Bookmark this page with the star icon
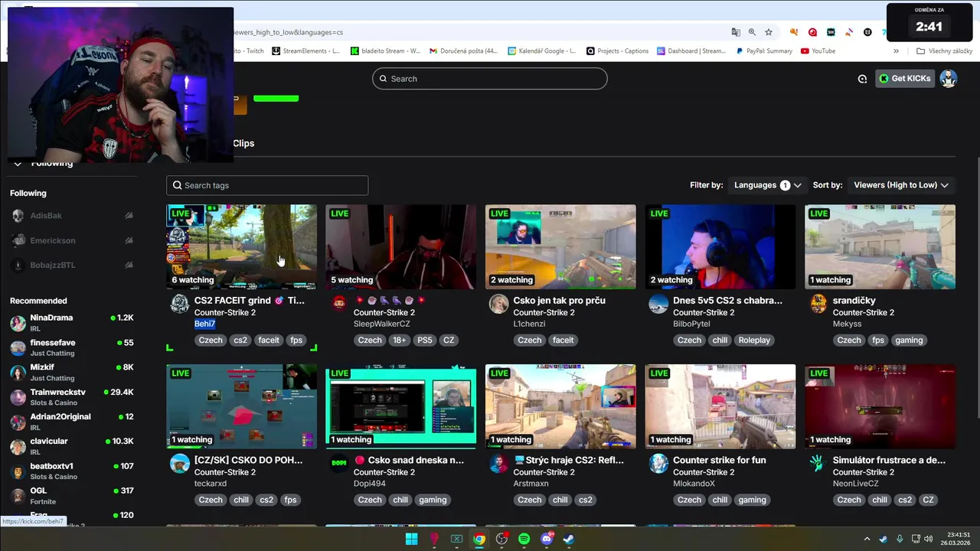 (769, 32)
